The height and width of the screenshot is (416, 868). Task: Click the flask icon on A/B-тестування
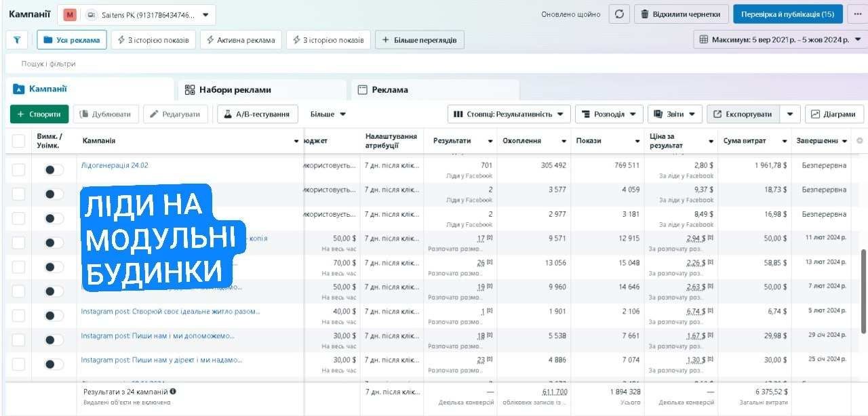pos(229,115)
